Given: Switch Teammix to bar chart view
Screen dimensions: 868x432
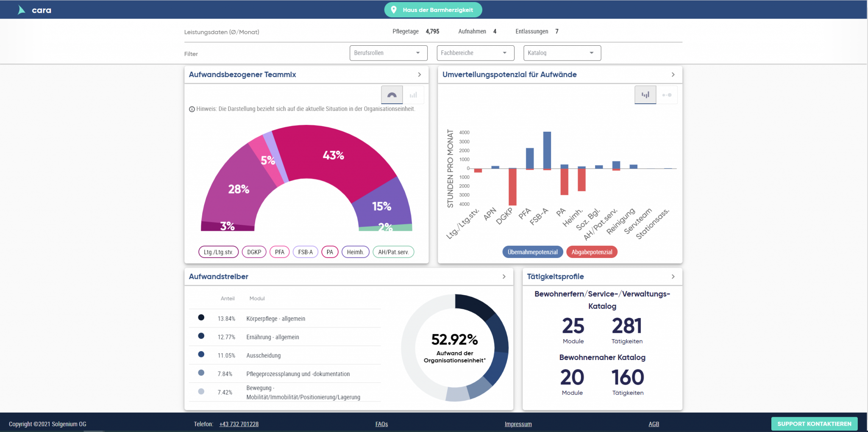Looking at the screenshot, I should pyautogui.click(x=413, y=95).
